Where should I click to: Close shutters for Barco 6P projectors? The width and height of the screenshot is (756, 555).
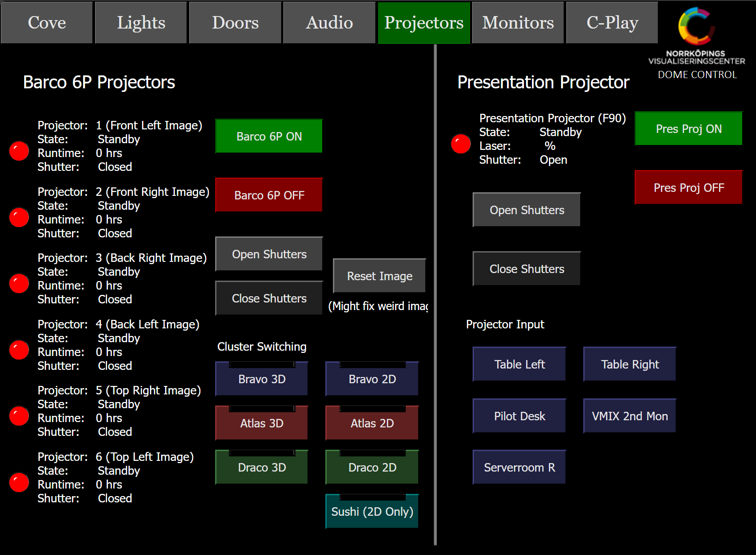click(x=269, y=298)
